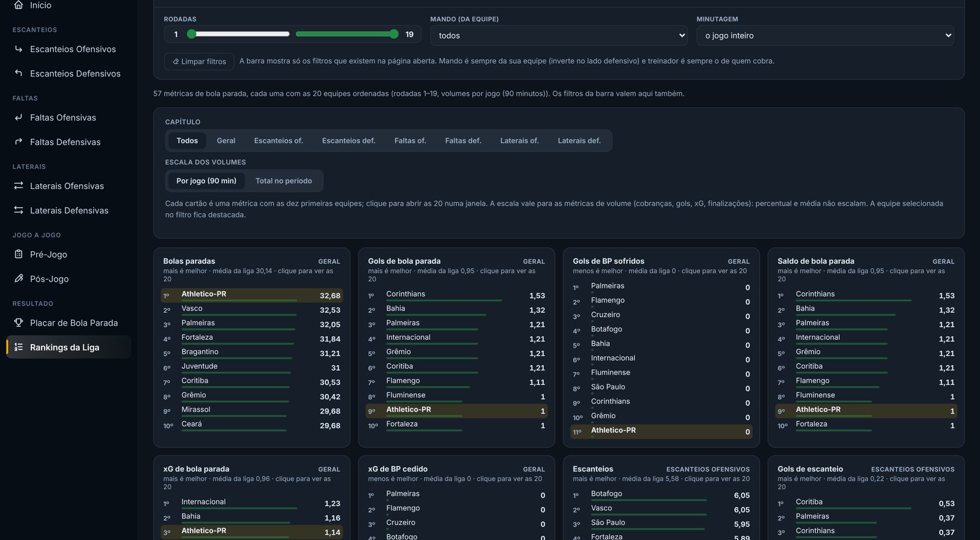
Task: Click the Faltas Defensivas icon
Action: (18, 142)
